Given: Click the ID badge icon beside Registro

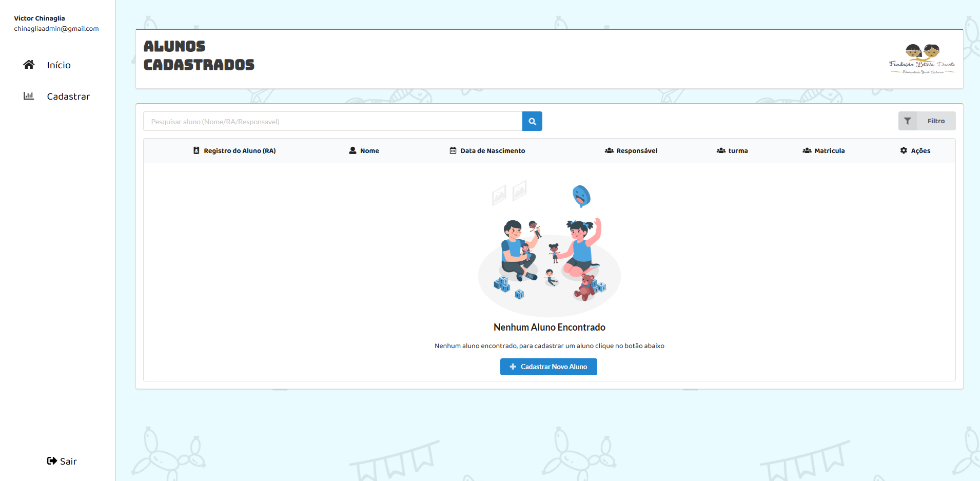Looking at the screenshot, I should (197, 150).
